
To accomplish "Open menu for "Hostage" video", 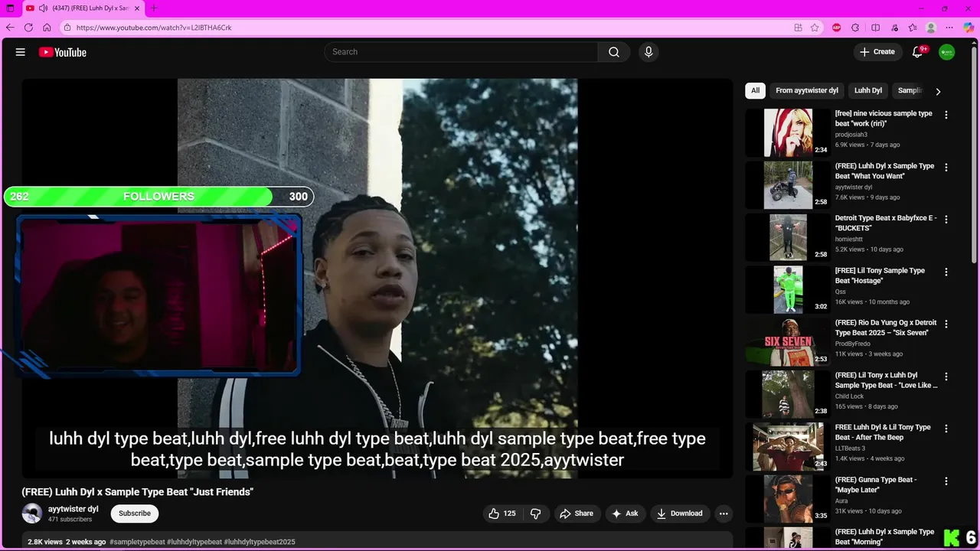I will tap(946, 272).
